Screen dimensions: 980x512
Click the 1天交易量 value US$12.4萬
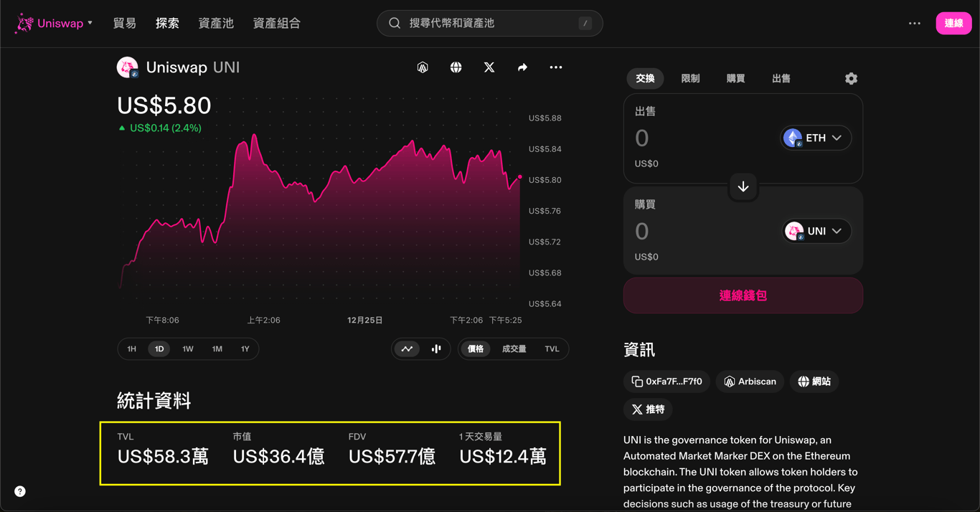click(503, 456)
